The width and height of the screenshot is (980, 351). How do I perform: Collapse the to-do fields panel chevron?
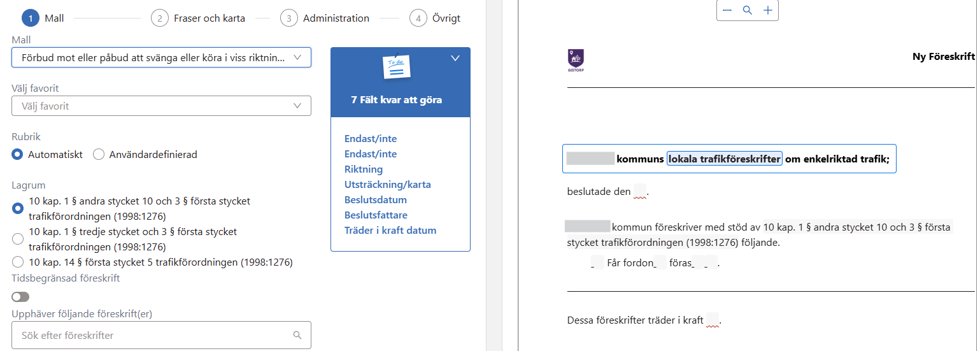tap(455, 58)
